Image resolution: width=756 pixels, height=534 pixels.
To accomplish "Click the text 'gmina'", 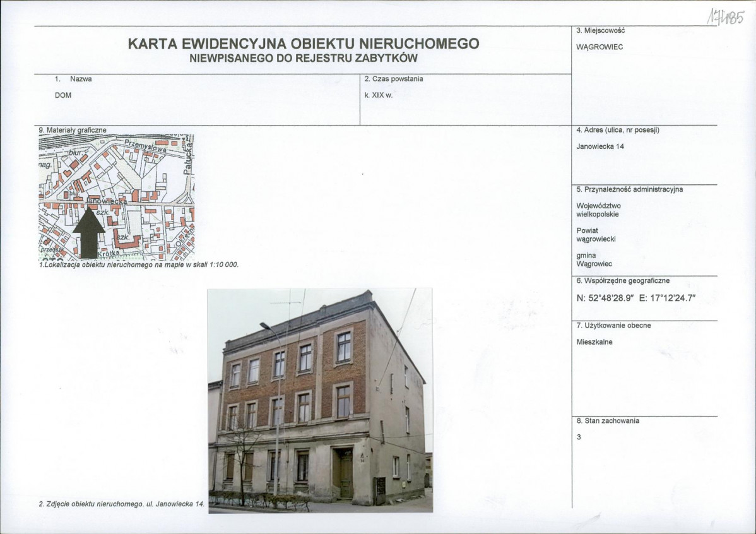I will coord(586,255).
